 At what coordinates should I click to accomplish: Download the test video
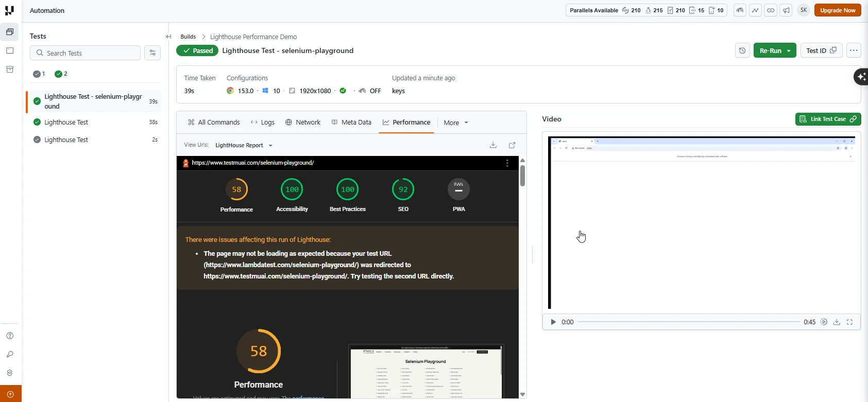tap(837, 322)
